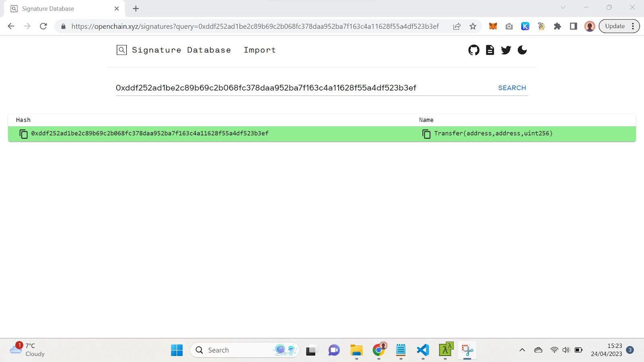Viewport: 644px width, 362px height.
Task: Open the Notepad app on the taskbar
Action: tap(401, 350)
